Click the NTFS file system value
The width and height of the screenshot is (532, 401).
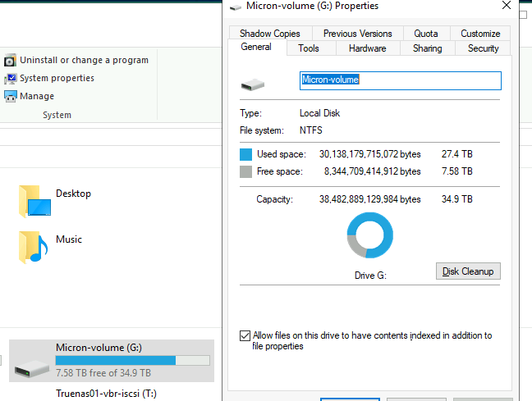pos(311,130)
